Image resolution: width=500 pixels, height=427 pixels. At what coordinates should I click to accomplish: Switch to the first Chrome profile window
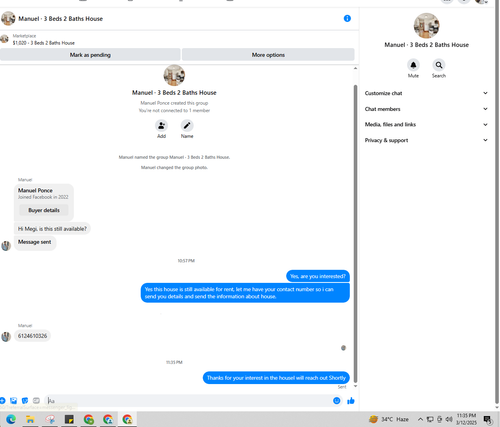[89, 419]
